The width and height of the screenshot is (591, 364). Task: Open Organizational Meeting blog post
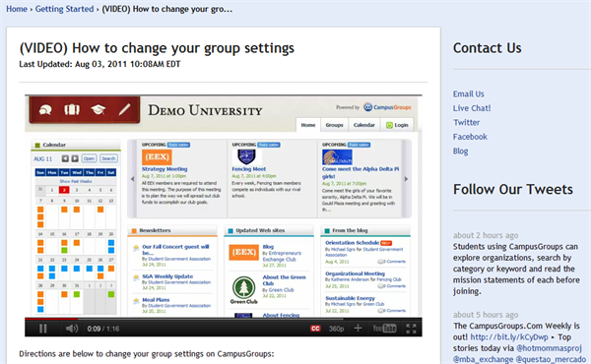pyautogui.click(x=355, y=273)
